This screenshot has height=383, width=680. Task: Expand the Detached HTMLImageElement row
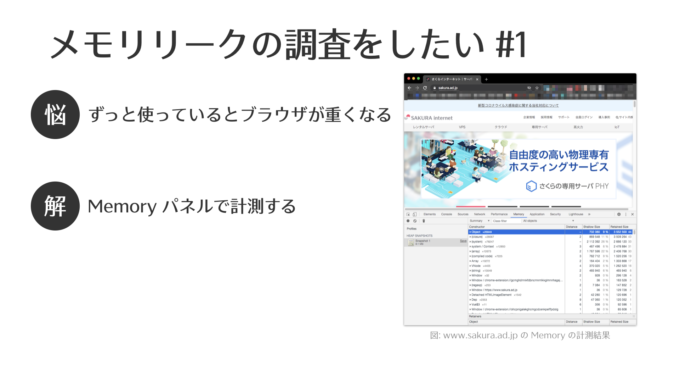coord(470,295)
